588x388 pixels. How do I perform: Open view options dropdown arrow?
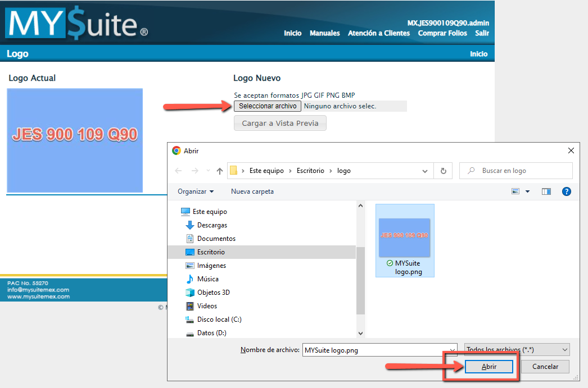click(x=527, y=191)
